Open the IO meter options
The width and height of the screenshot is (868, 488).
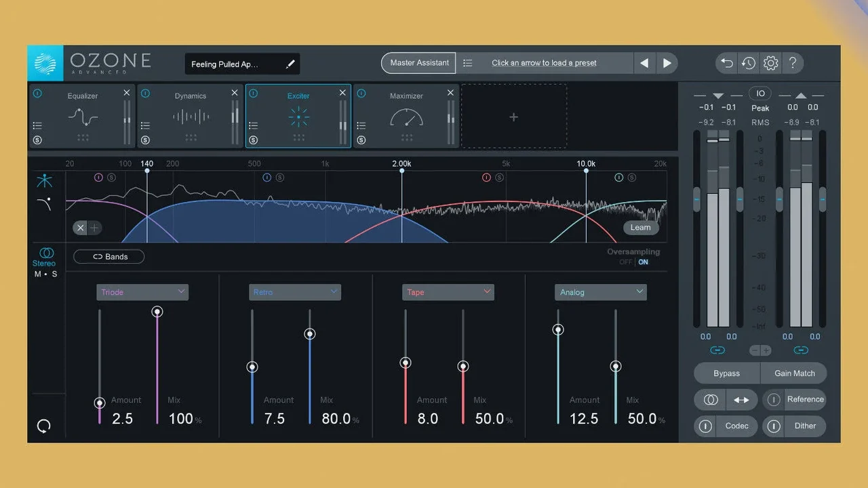(760, 94)
